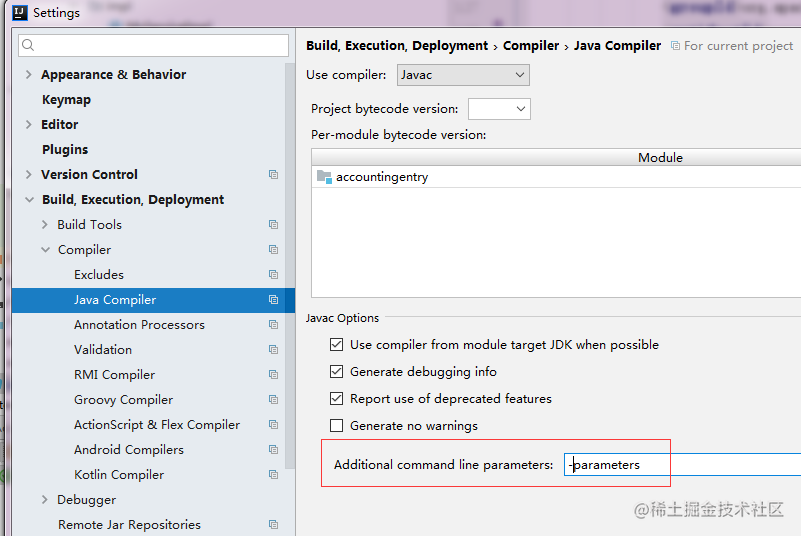Open Remote Jar Repositories settings
This screenshot has height=536, width=801.
[x=129, y=525]
